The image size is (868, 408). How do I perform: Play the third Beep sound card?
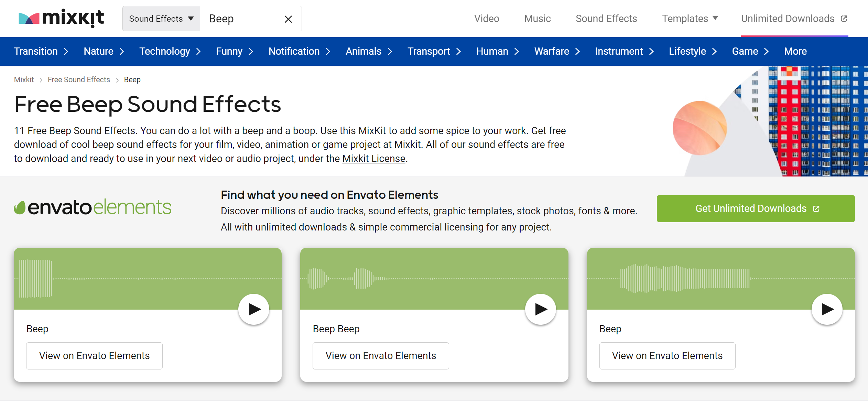(x=827, y=309)
